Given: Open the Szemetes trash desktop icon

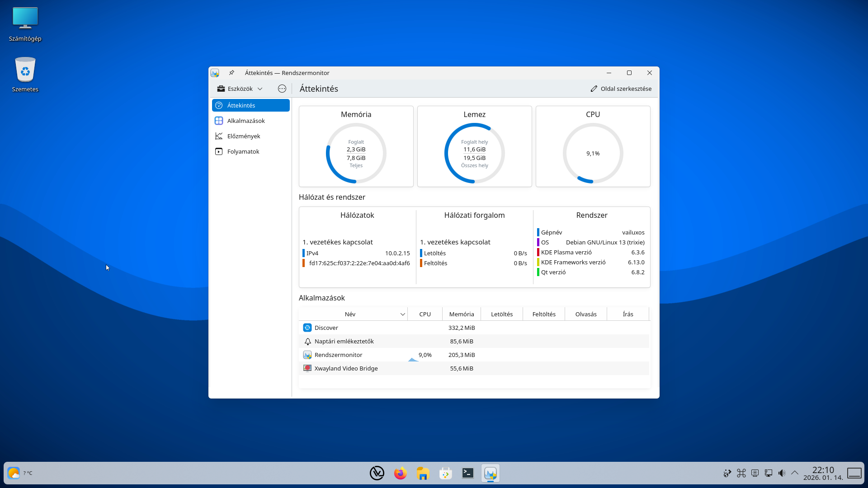Looking at the screenshot, I should 25,75.
